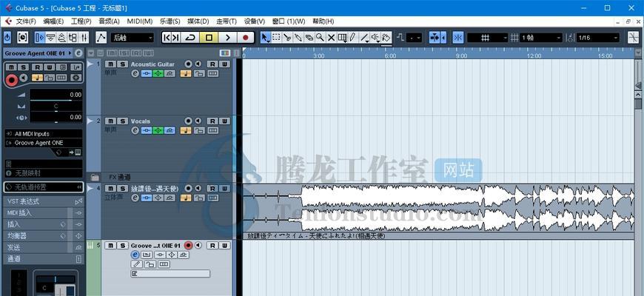Select the Time Warp tool

342,38
